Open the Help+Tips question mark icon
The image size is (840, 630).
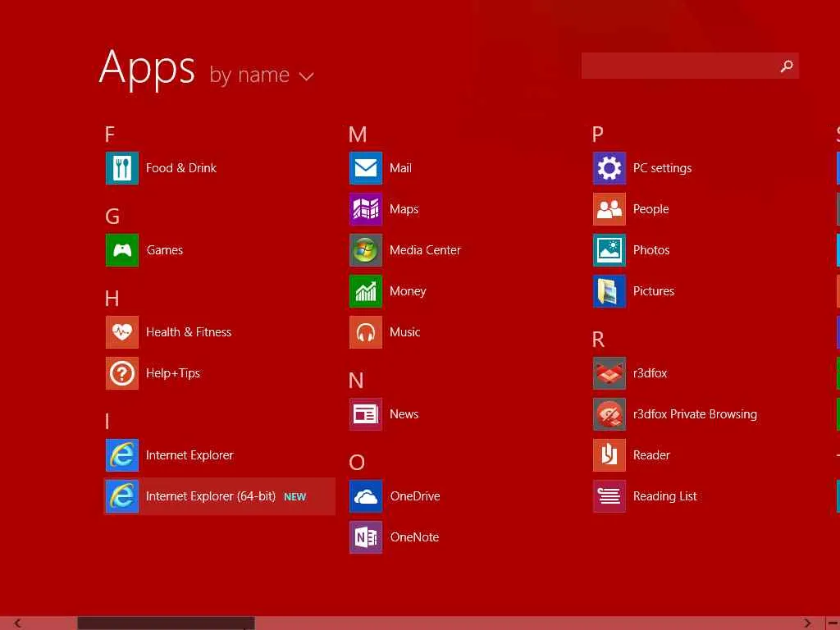[122, 373]
